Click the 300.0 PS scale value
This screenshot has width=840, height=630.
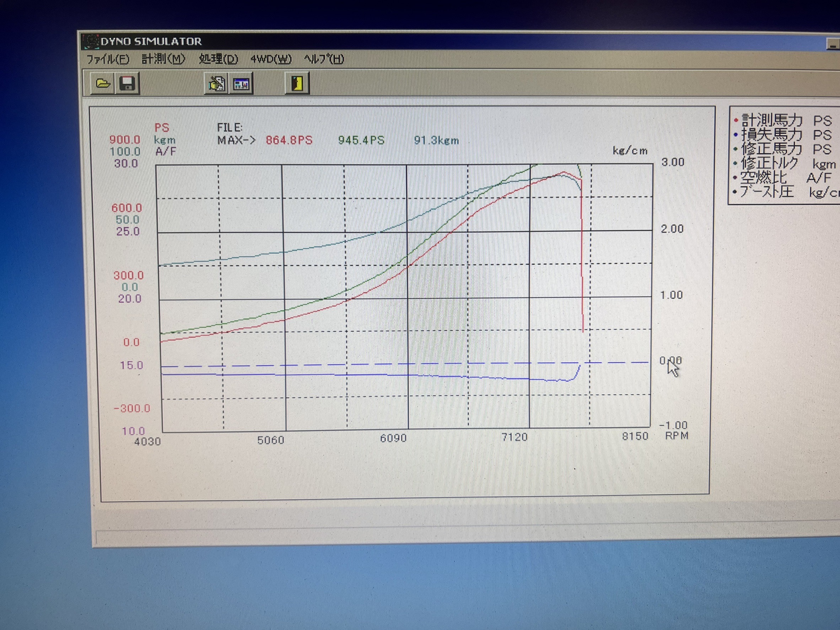[x=128, y=275]
